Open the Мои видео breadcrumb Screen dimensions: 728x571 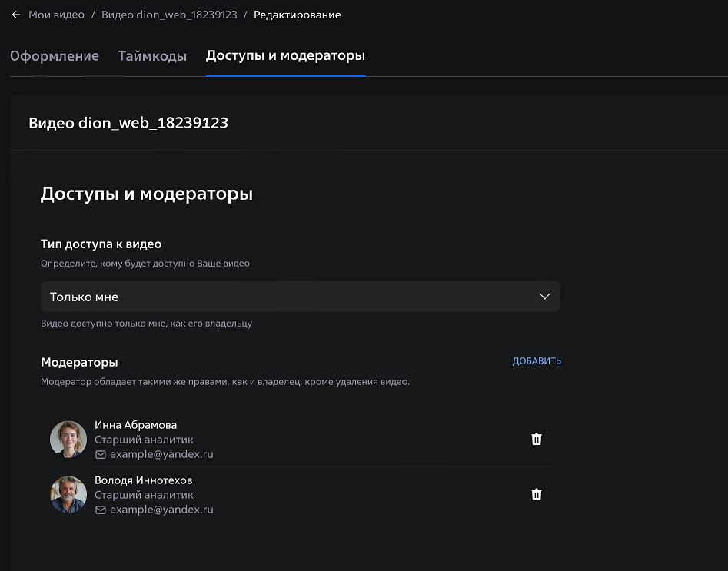point(56,15)
